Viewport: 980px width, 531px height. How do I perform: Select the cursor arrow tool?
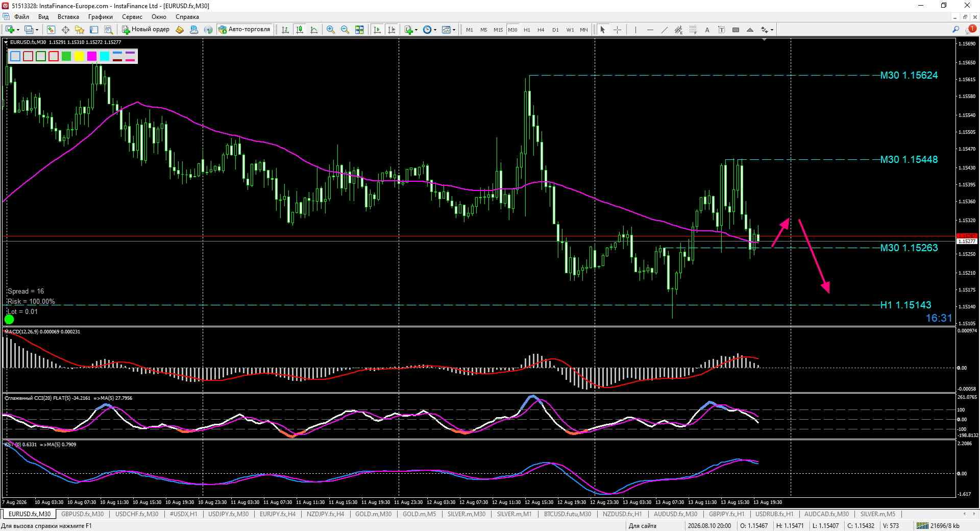[603, 30]
